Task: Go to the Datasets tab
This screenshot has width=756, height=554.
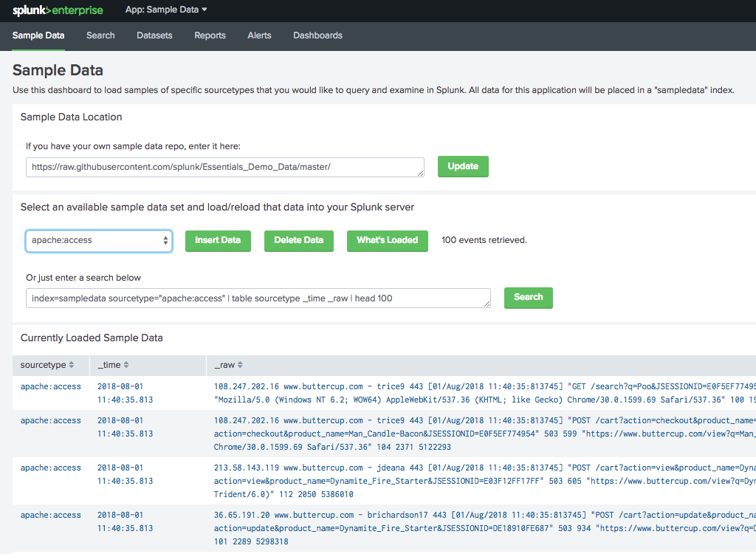Action: pos(154,35)
